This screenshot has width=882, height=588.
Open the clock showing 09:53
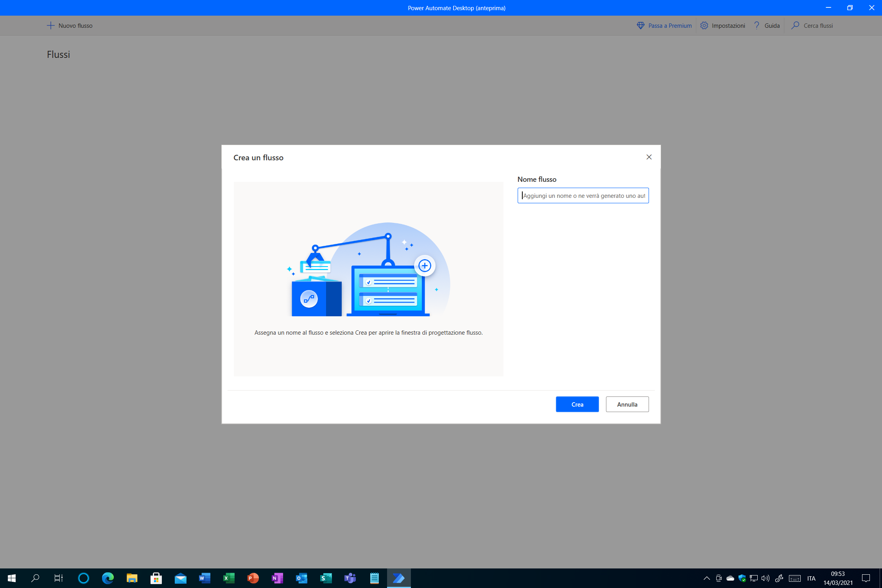coord(838,578)
